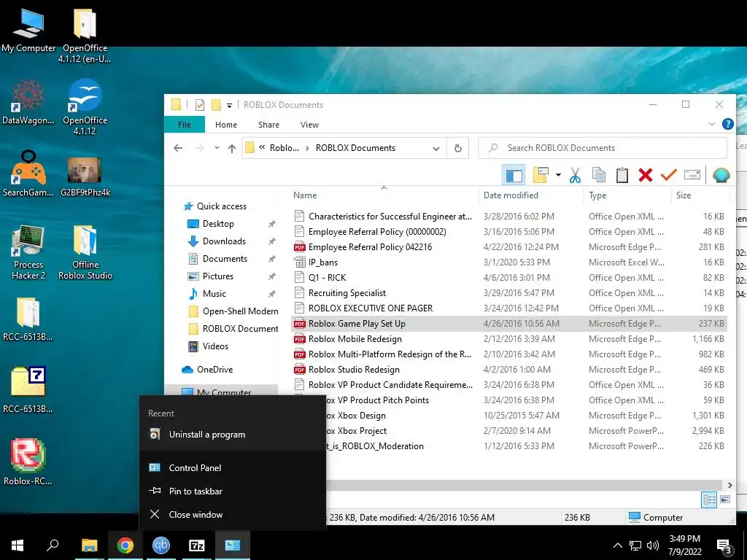This screenshot has height=560, width=747.
Task: Open dropdown arrow next to New folder icon
Action: 558,175
